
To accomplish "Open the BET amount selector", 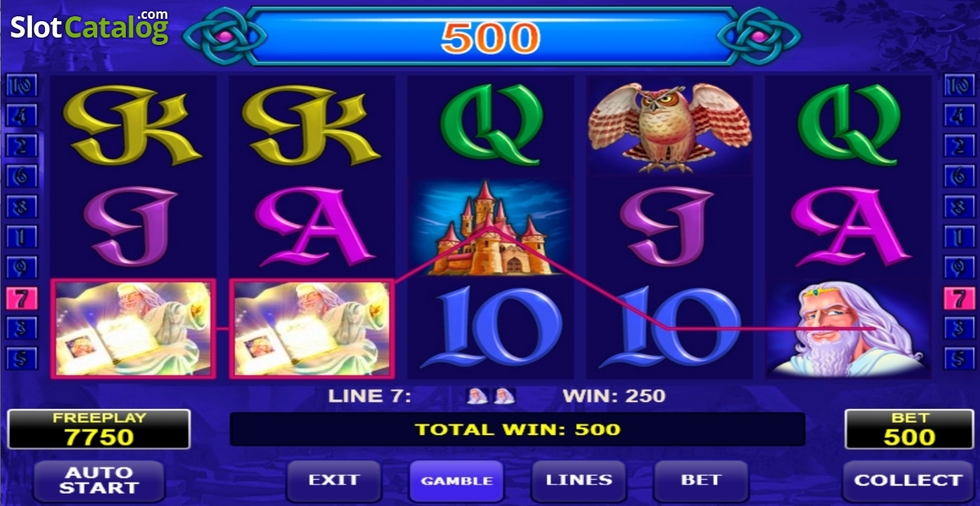I will pyautogui.click(x=701, y=481).
